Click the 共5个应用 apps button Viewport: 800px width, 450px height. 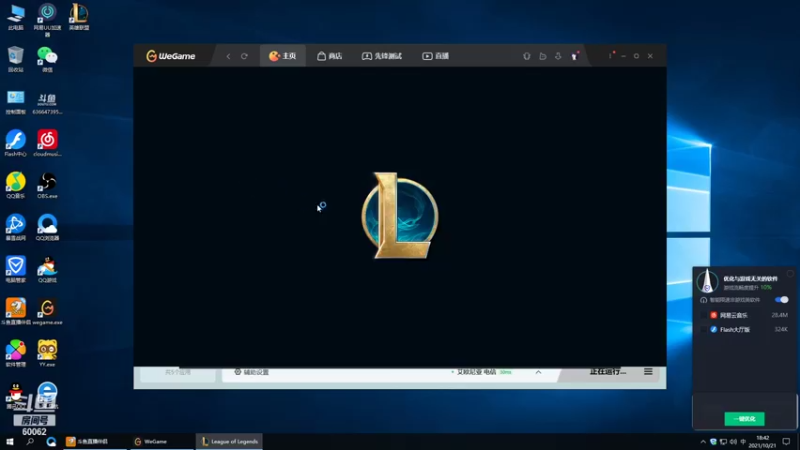click(x=178, y=373)
